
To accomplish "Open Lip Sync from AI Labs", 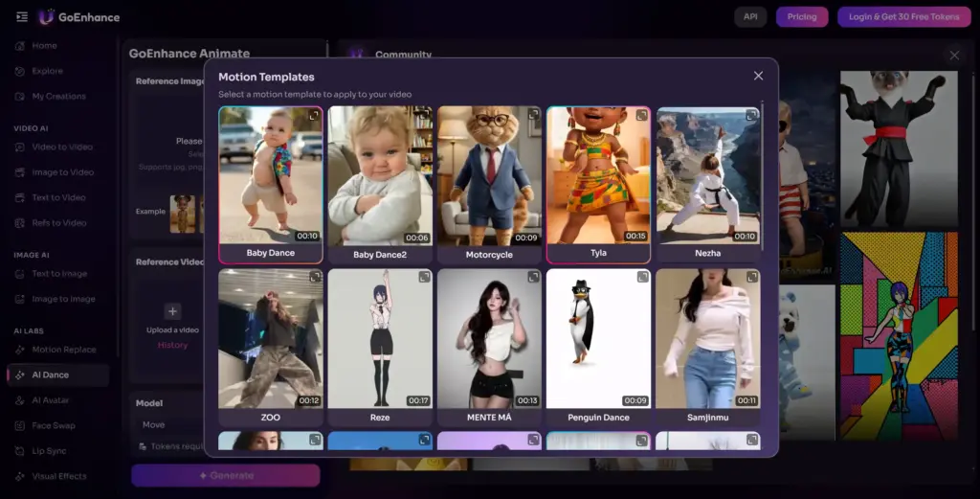I will pyautogui.click(x=50, y=450).
